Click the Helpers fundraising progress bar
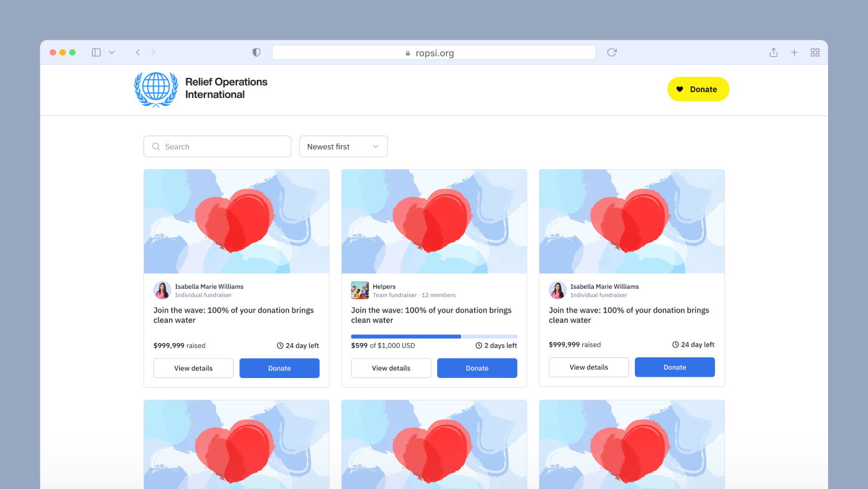The image size is (868, 489). 434,336
